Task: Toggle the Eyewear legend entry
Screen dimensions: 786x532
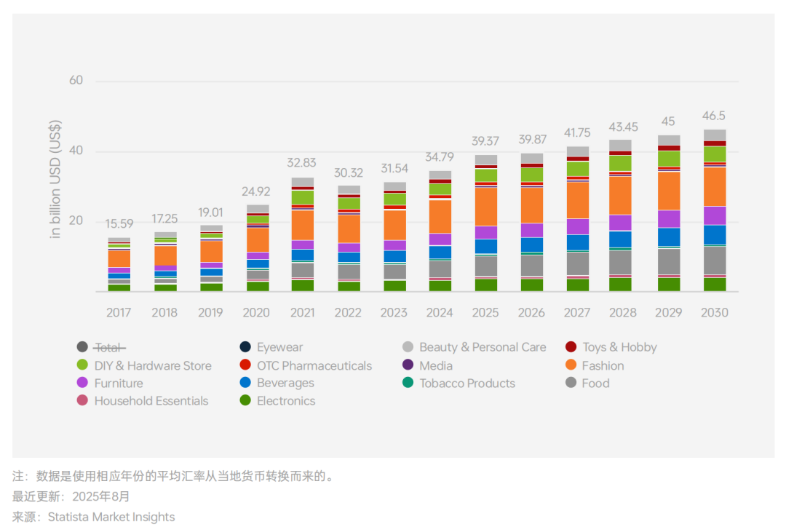Action: pyautogui.click(x=271, y=347)
